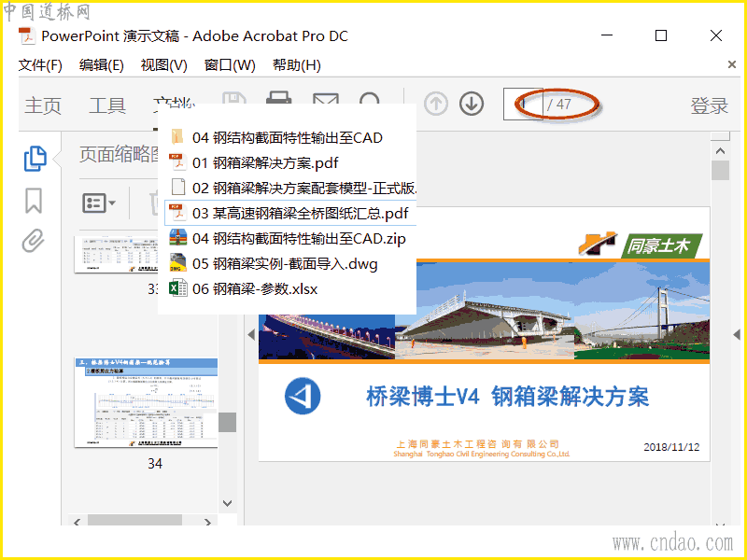Screen dimensions: 747x560
Task: Click document scrollbar up arrow
Action: coord(720,151)
